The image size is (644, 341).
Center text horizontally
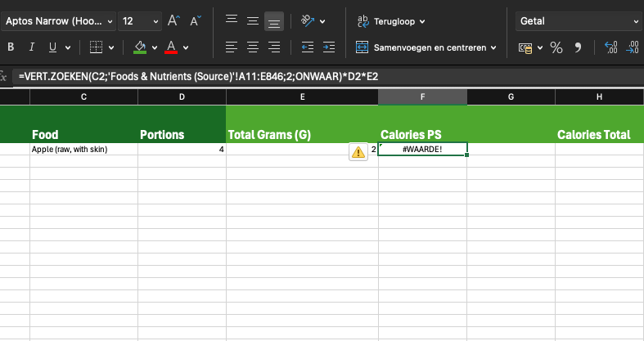(253, 47)
